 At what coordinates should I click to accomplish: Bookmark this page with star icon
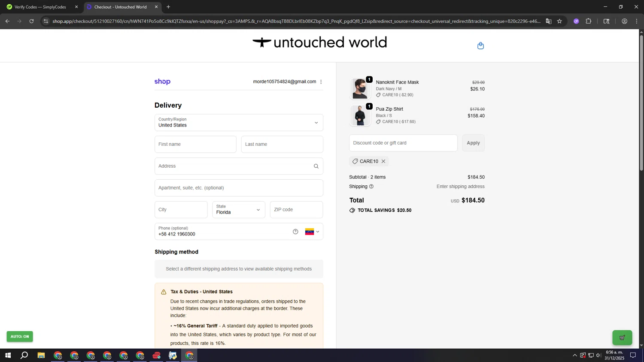pyautogui.click(x=559, y=21)
